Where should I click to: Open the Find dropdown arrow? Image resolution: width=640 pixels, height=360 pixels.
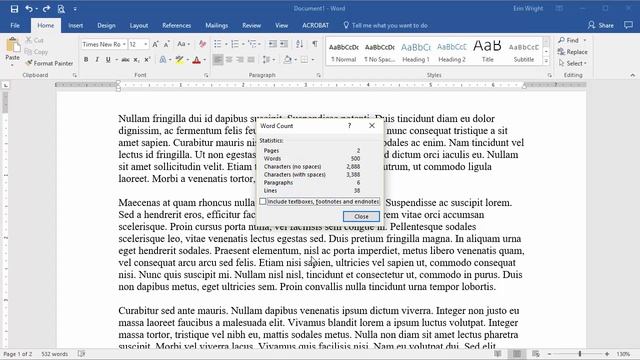585,40
